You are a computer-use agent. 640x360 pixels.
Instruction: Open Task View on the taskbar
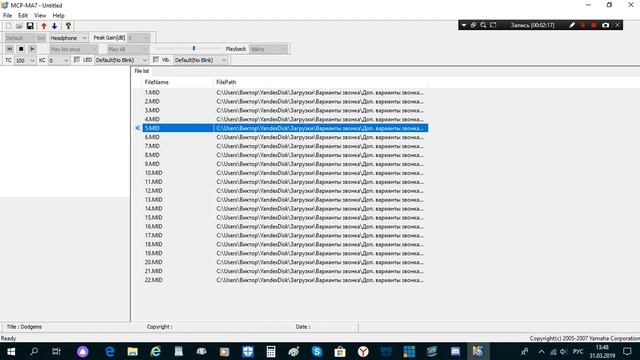(56, 351)
